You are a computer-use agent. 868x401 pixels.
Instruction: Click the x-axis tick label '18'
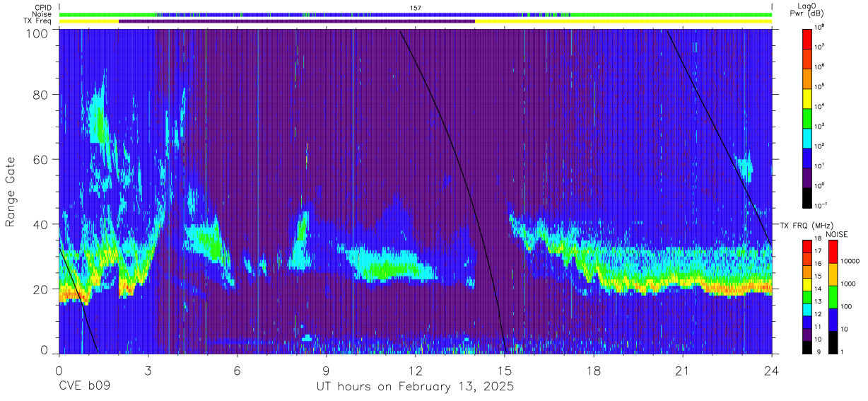(594, 370)
